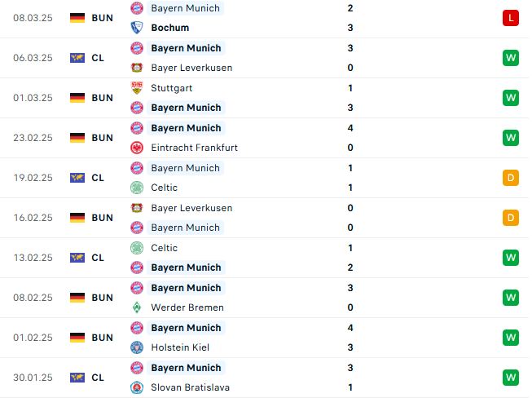The image size is (532, 398).
Task: Click the red L result badge
Action: (511, 18)
